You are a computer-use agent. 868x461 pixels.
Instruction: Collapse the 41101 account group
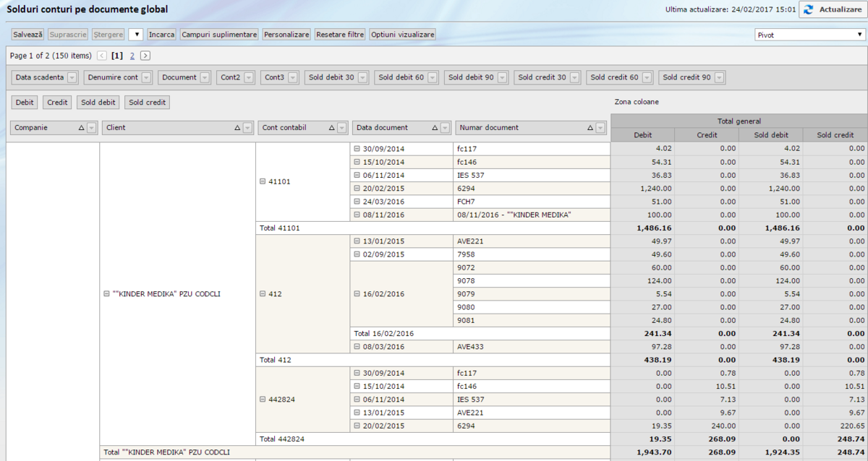coord(263,181)
